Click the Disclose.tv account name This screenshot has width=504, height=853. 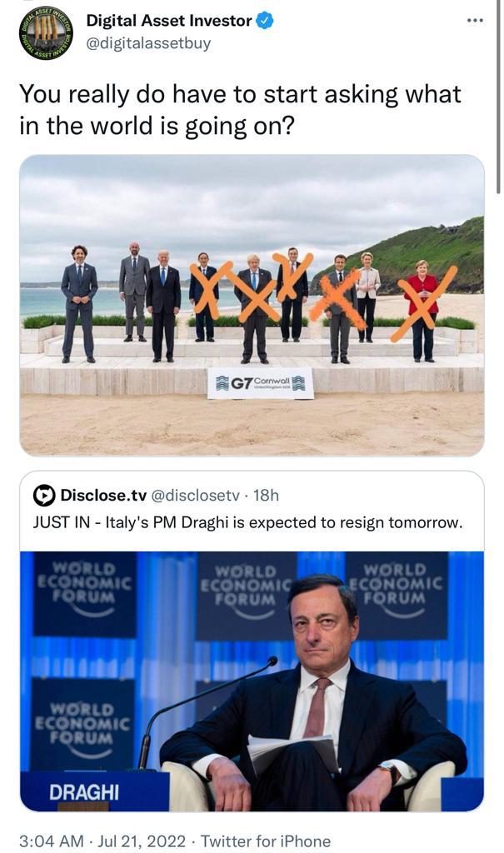pyautogui.click(x=103, y=496)
